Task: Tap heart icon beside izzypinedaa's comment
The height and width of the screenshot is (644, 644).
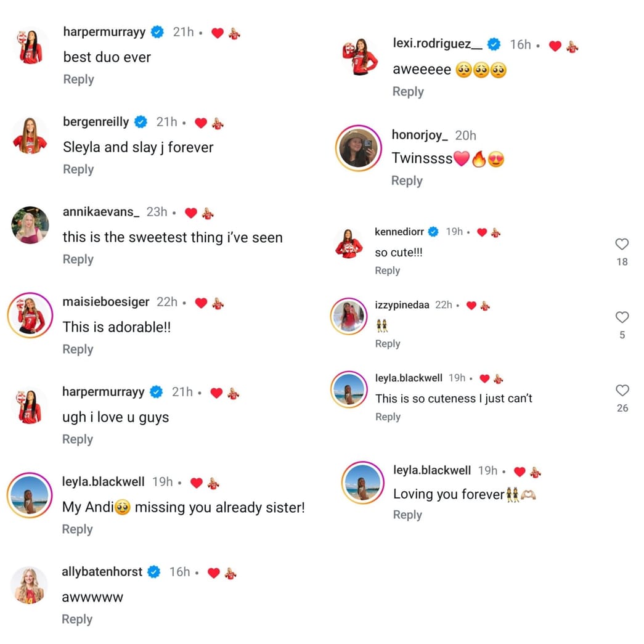Action: pyautogui.click(x=622, y=317)
